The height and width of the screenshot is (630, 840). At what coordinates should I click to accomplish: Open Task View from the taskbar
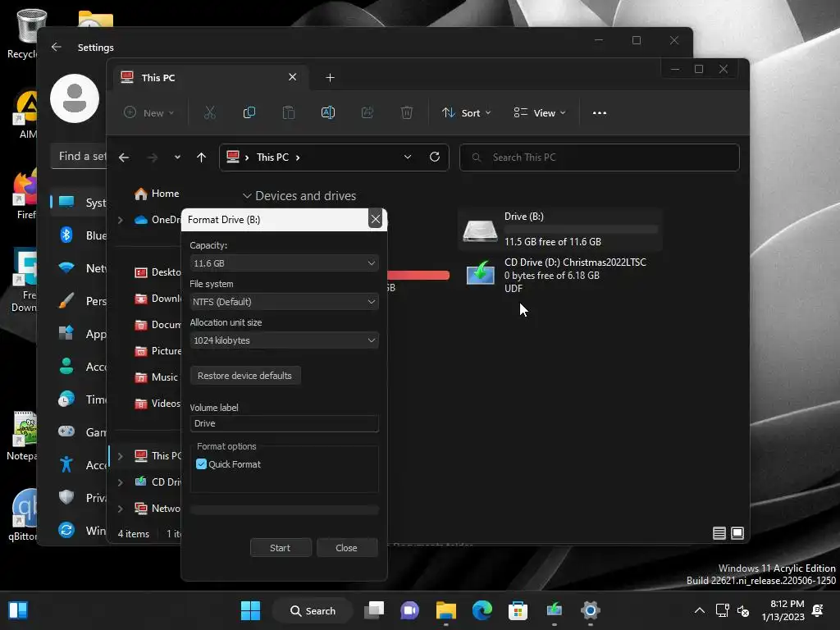tap(374, 610)
